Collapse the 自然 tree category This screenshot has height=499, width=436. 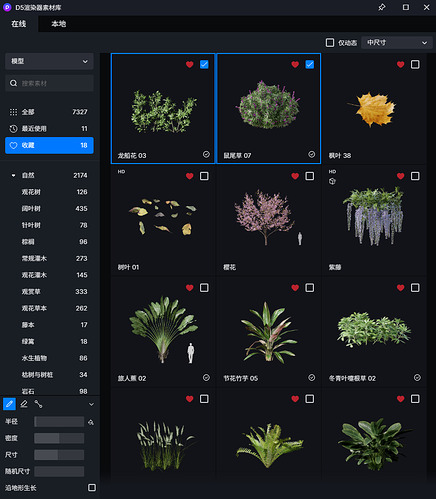[x=13, y=175]
